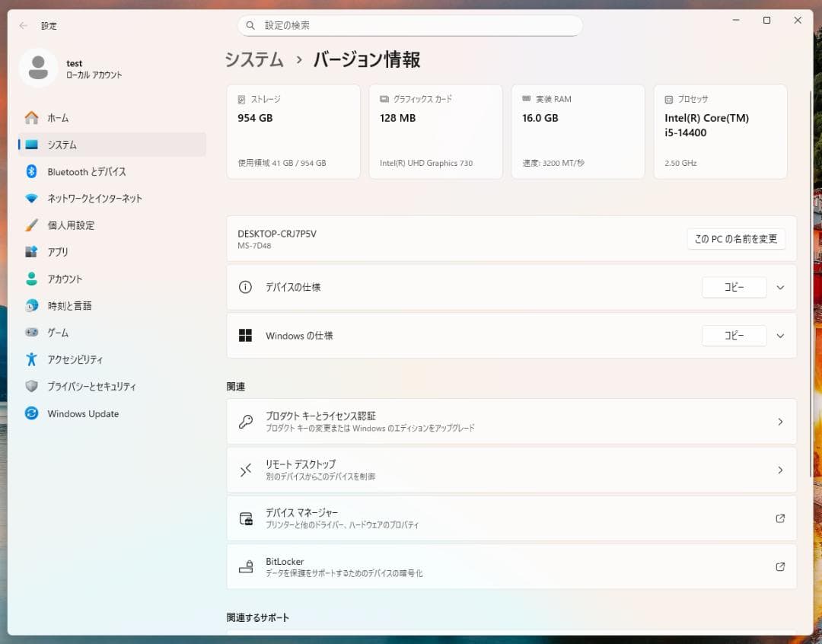This screenshot has height=644, width=822.
Task: Click the ゲーム sidebar icon
Action: coord(53,333)
